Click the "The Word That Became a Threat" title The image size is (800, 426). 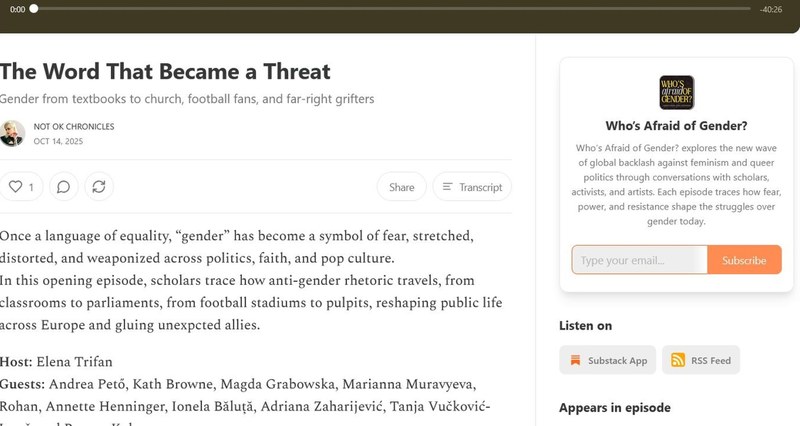tap(165, 71)
